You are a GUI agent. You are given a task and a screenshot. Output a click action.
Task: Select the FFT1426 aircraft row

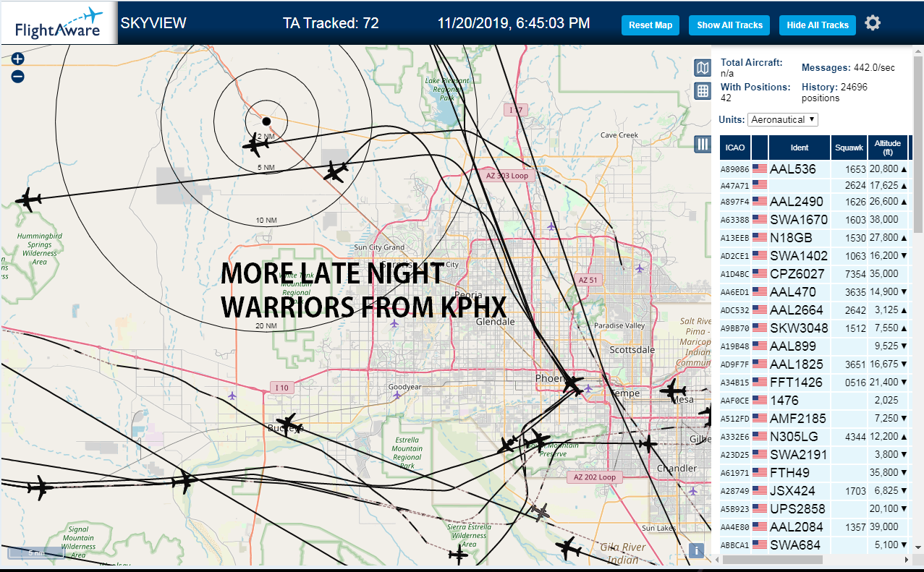click(x=815, y=383)
